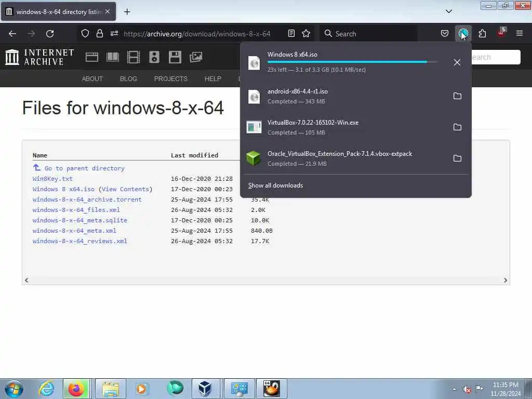532x399 pixels.
Task: Open windows-8-x-64_meta.sqlite link
Action: [79, 220]
